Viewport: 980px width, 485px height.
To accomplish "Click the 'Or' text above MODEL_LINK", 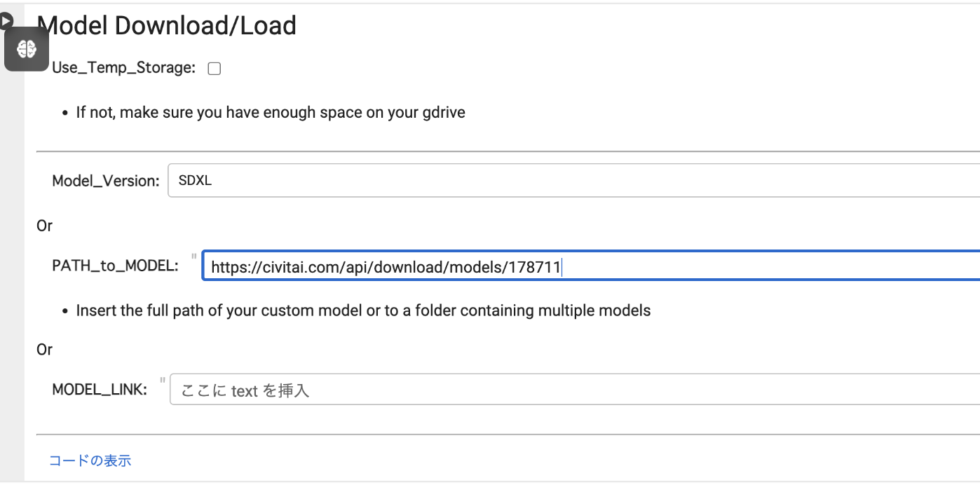I will (x=44, y=349).
